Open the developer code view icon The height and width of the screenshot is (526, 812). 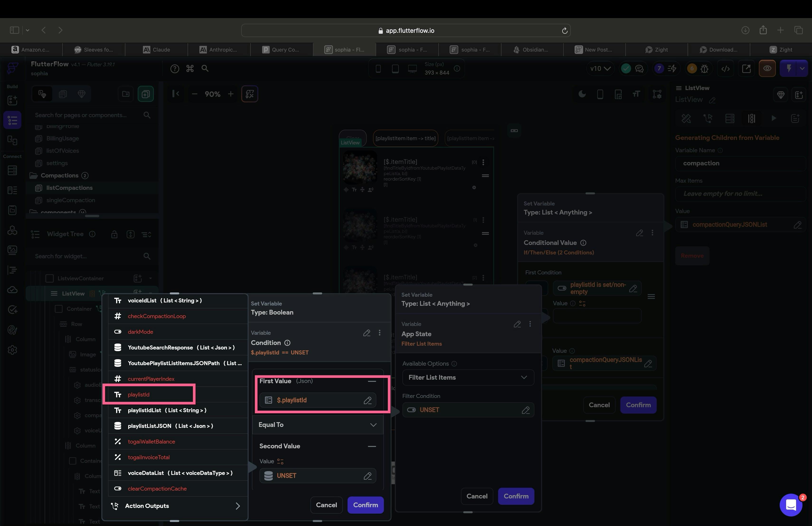(x=725, y=69)
